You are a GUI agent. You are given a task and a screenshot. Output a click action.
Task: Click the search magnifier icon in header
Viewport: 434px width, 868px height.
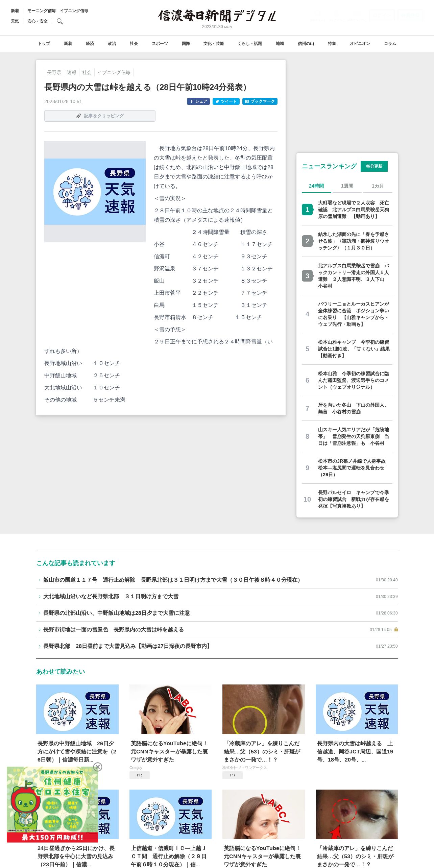click(60, 21)
